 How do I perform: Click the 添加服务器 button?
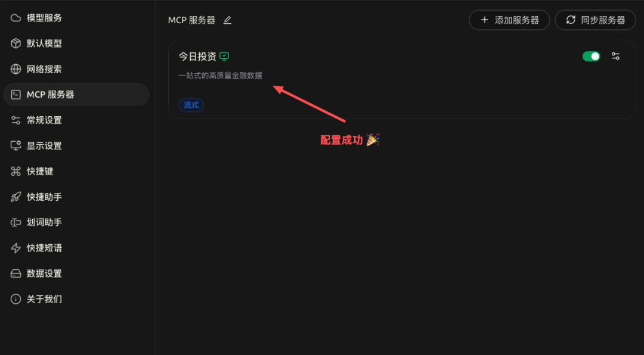click(x=509, y=20)
